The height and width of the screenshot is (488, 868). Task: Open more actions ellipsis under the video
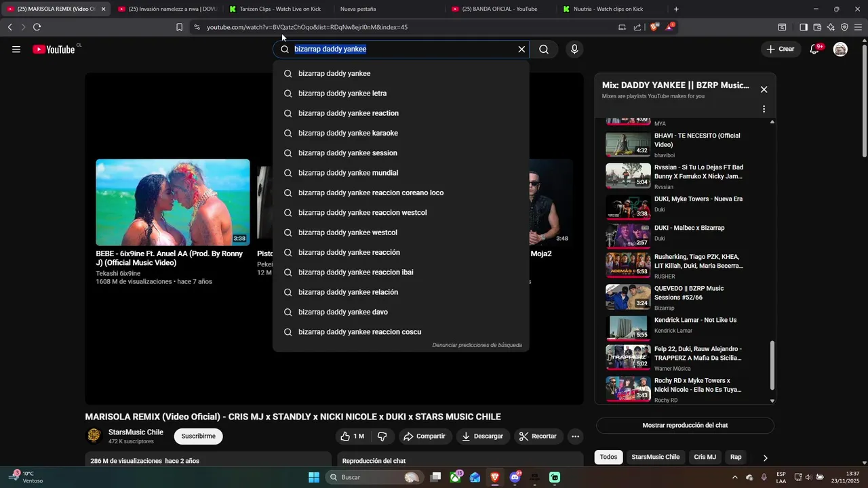(575, 436)
